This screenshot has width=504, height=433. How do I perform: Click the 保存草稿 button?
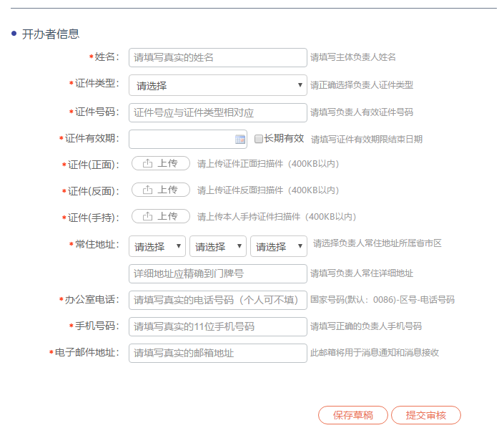coord(353,415)
